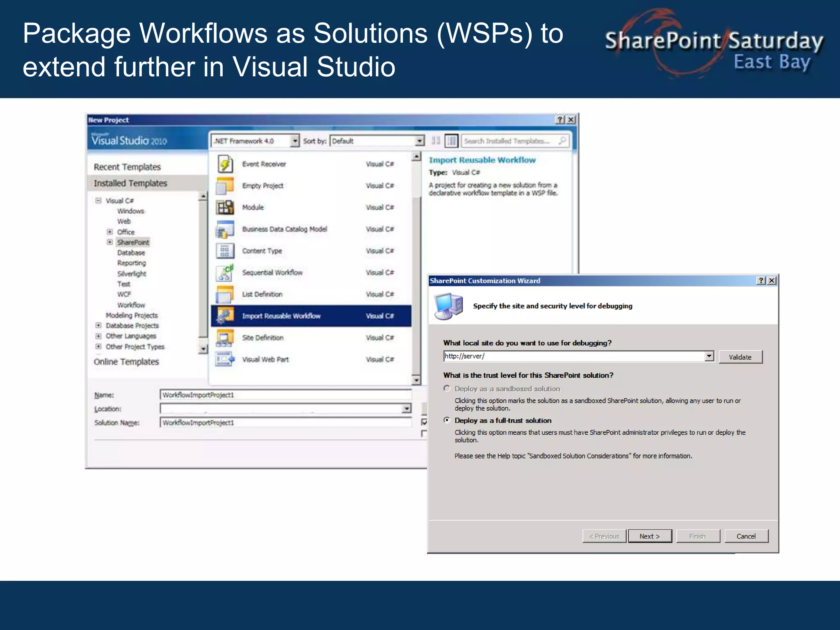This screenshot has width=840, height=630.
Task: Click the Next button in wizard
Action: click(650, 536)
